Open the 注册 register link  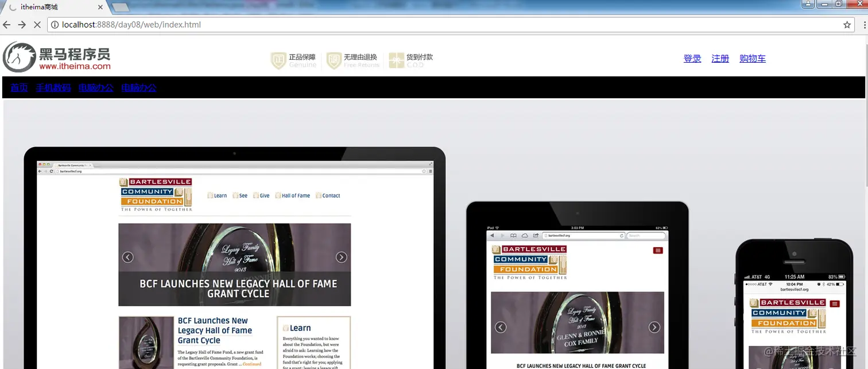click(x=720, y=59)
